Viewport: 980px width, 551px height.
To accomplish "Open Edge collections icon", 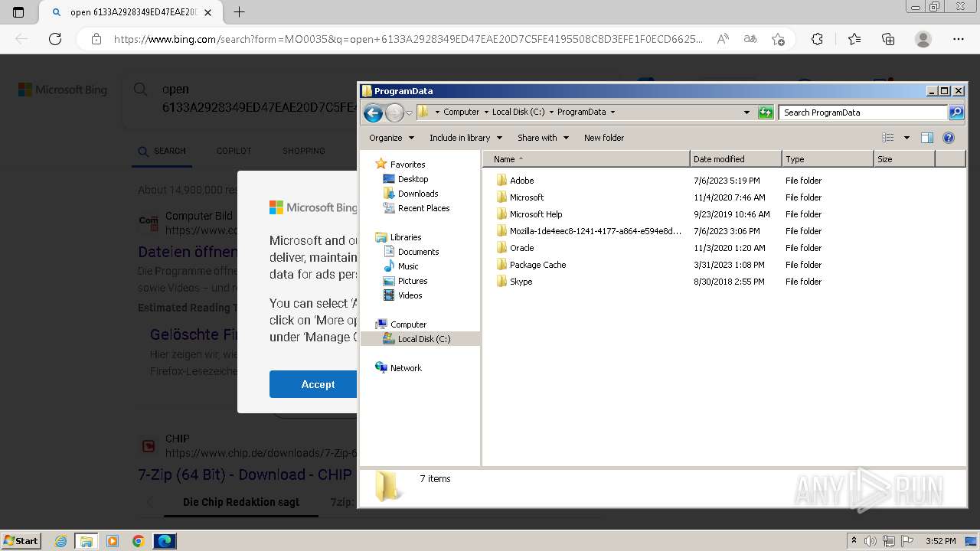I will click(x=888, y=39).
